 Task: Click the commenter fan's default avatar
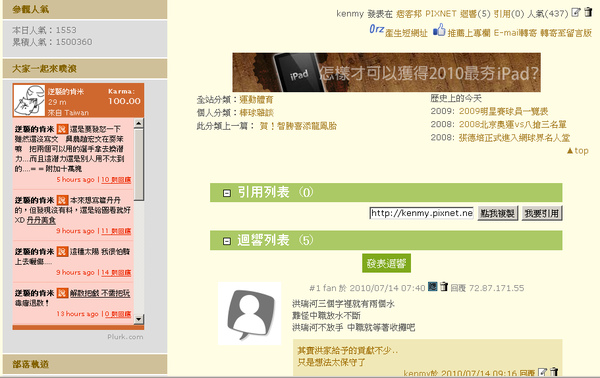[x=249, y=314]
